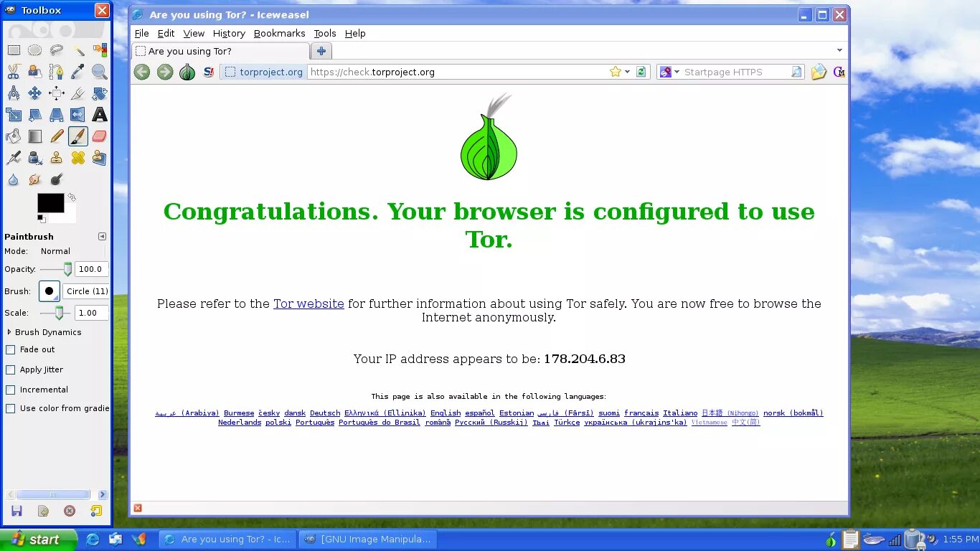Select the Move tool
The image size is (980, 551).
click(x=34, y=93)
